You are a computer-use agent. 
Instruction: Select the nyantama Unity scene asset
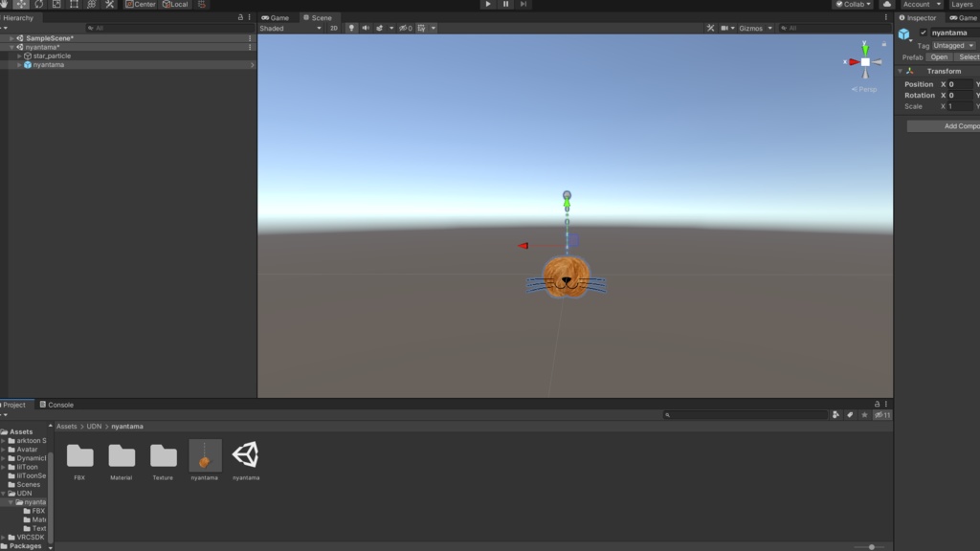246,455
